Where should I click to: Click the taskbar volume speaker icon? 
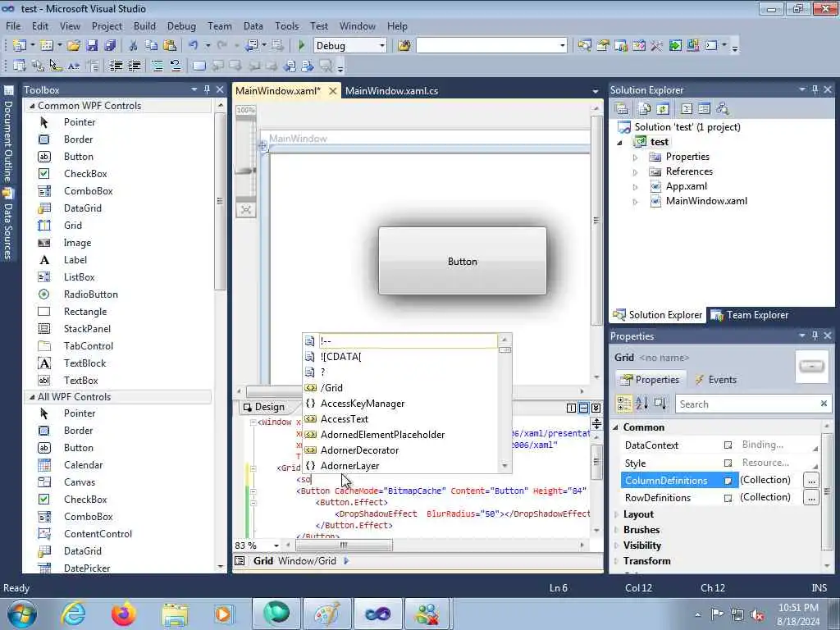757,614
